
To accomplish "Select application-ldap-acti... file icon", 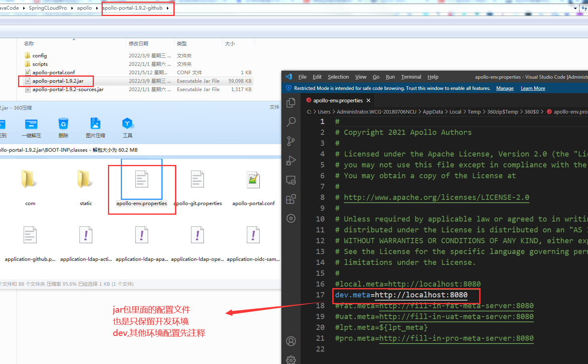I will point(86,235).
